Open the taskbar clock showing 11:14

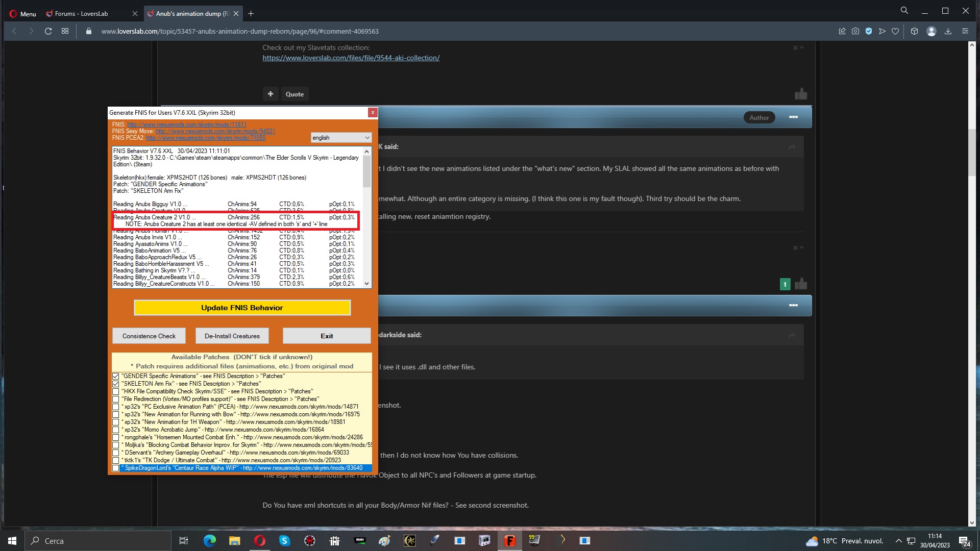935,541
